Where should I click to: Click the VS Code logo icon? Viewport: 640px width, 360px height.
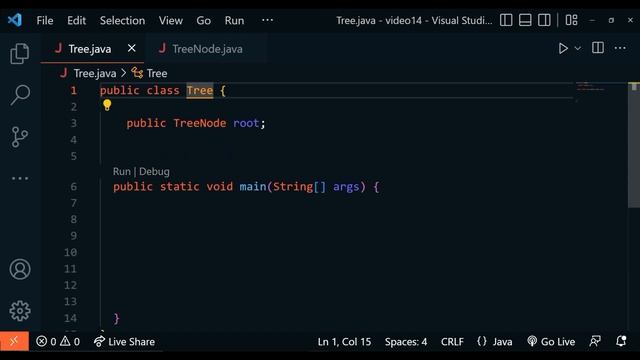15,20
